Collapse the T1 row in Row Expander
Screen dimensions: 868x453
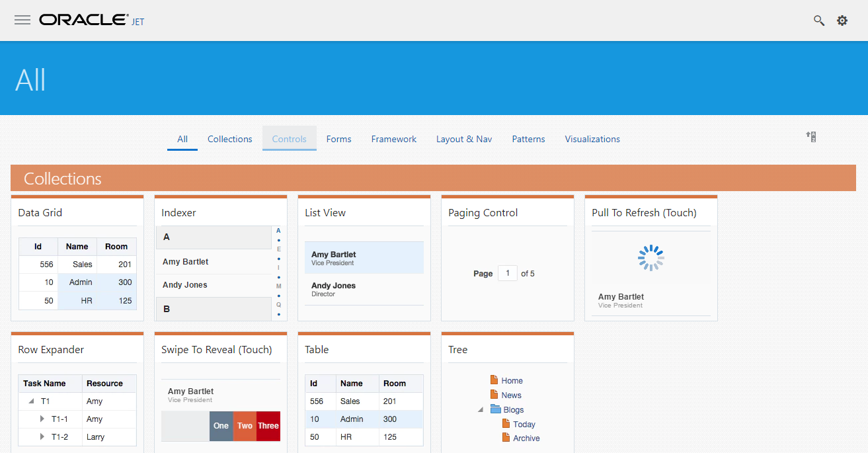coord(31,401)
